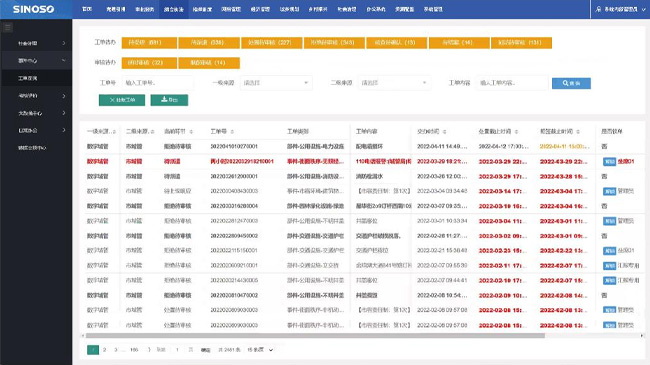Click the horizontal scrollbar left arrow
Image resolution: width=650 pixels, height=365 pixels.
(x=83, y=336)
